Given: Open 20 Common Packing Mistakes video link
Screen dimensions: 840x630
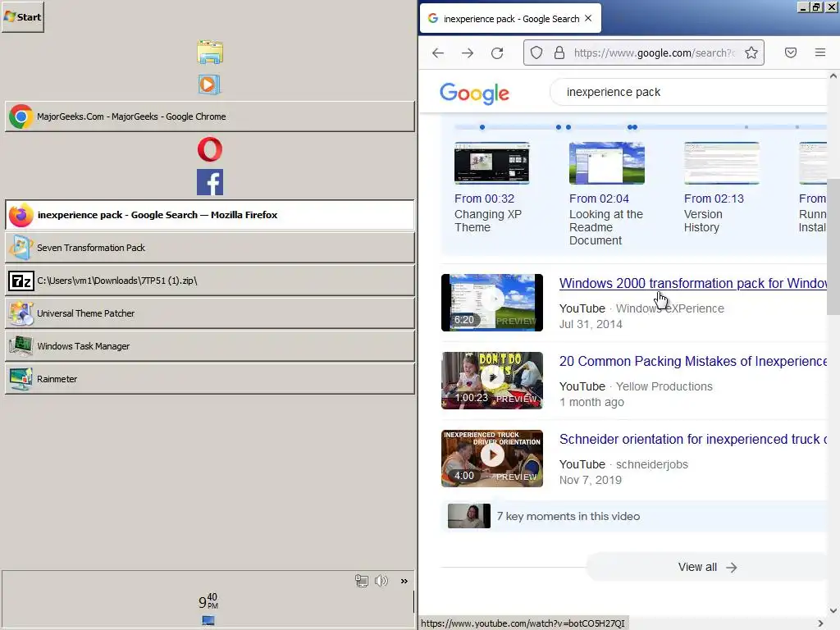Looking at the screenshot, I should point(693,361).
